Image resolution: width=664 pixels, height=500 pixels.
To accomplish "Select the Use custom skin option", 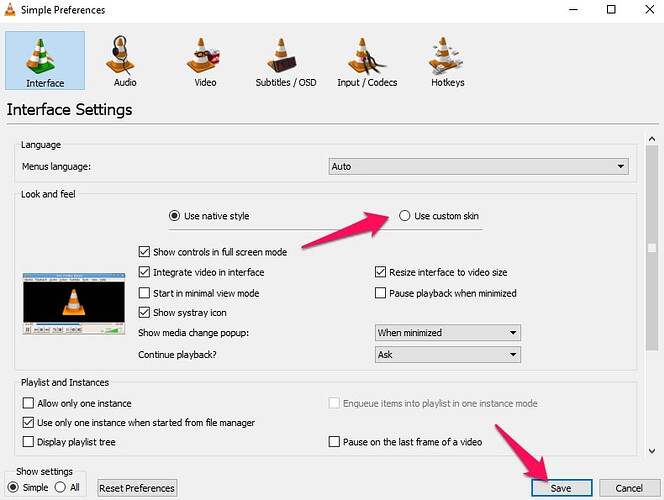I will tap(405, 216).
